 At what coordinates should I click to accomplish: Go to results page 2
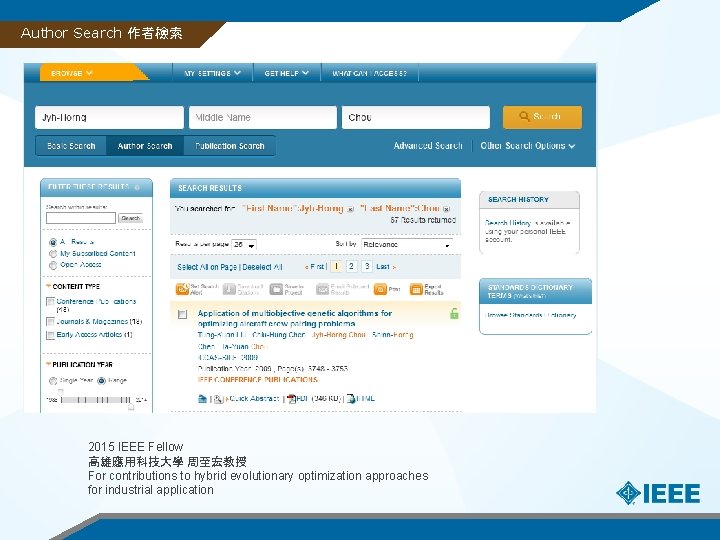pyautogui.click(x=351, y=266)
